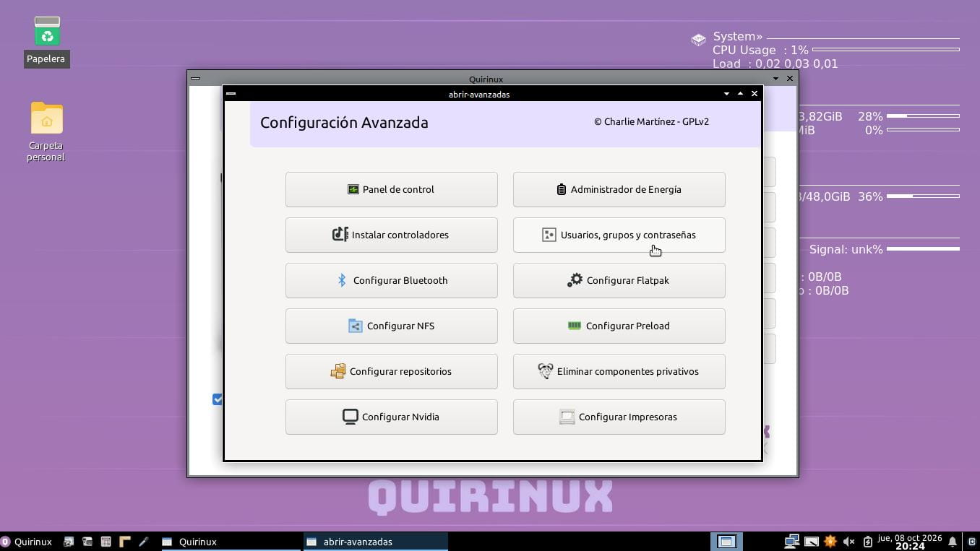Viewport: 980px width, 551px height.
Task: Open Carpeta personal desktop folder
Action: pyautogui.click(x=46, y=131)
